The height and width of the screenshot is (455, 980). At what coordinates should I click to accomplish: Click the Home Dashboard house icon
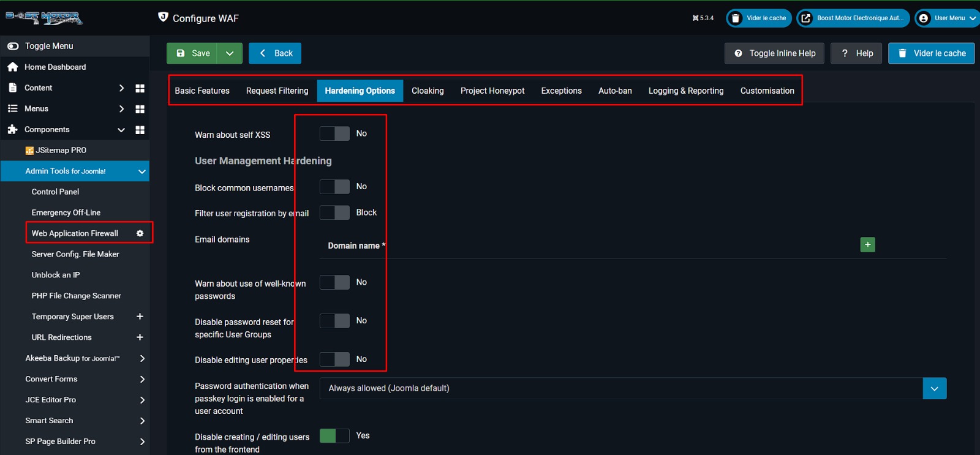(x=12, y=67)
